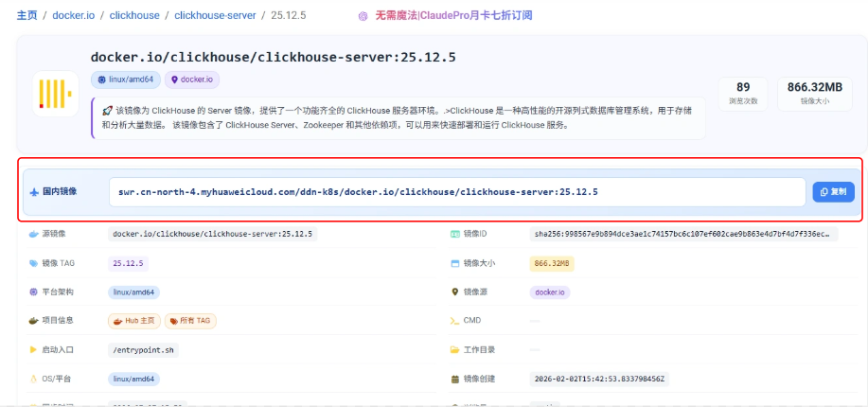
Task: Go to 主页 breadcrumb link
Action: [27, 15]
